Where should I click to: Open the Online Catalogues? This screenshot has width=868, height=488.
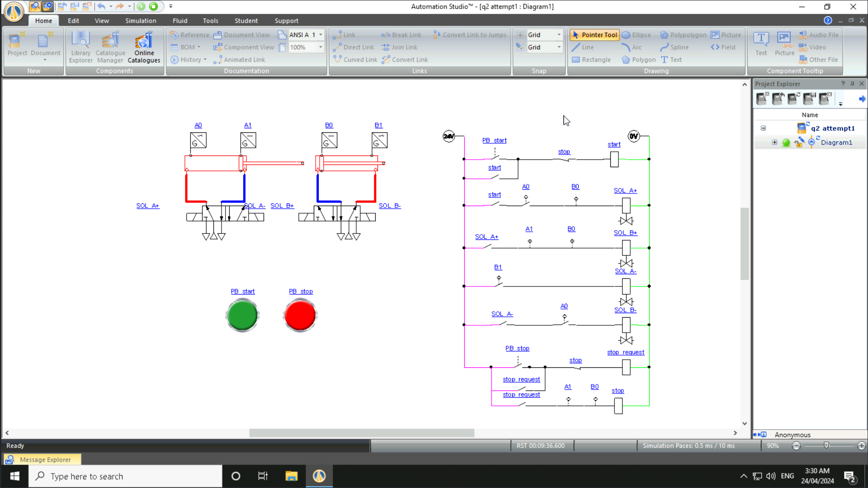pyautogui.click(x=144, y=47)
